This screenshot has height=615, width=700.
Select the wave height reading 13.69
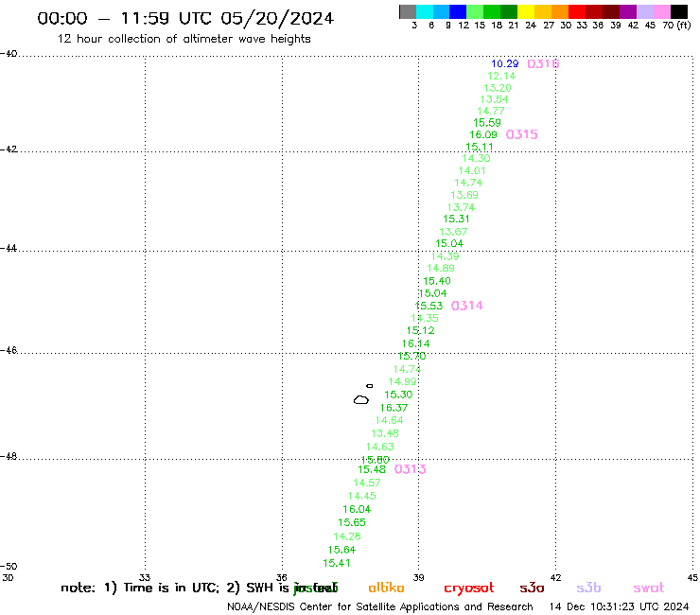point(464,195)
